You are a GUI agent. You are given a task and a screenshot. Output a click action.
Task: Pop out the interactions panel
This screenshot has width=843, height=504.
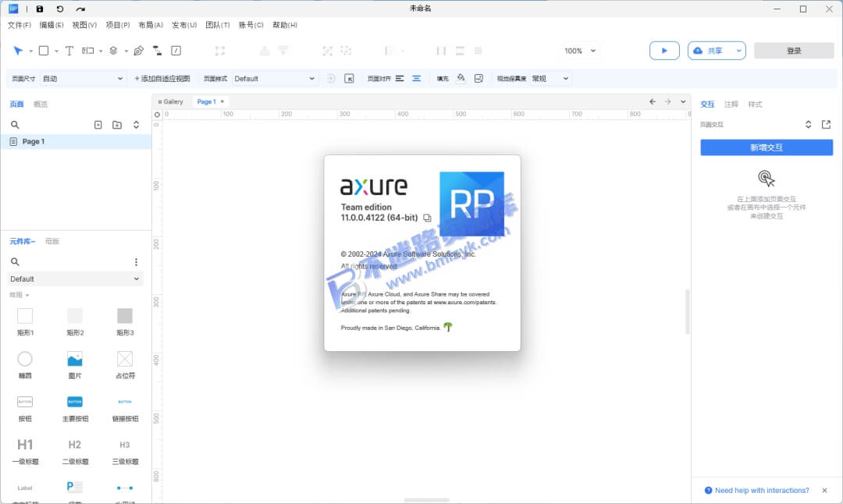click(826, 125)
